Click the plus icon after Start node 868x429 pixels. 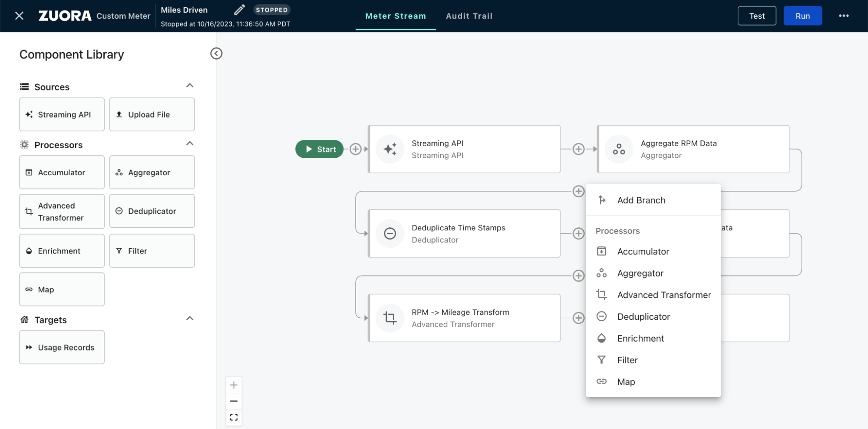click(356, 149)
